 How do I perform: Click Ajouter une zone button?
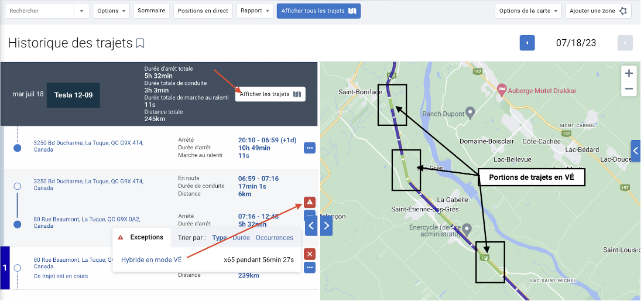tap(598, 11)
